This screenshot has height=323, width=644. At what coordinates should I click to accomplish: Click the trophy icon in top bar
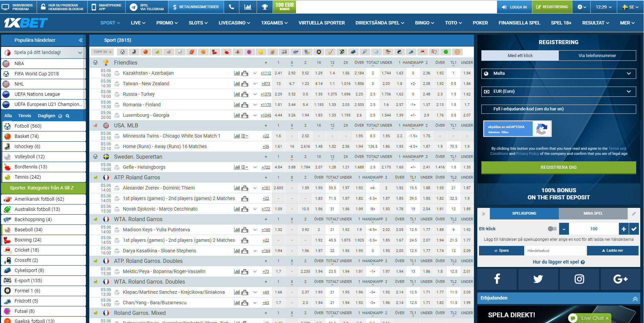(x=265, y=7)
